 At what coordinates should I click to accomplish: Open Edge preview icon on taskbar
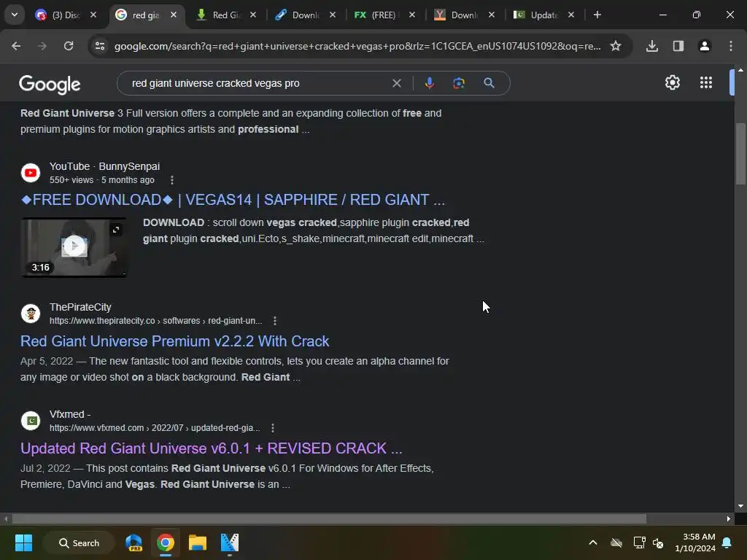point(134,542)
